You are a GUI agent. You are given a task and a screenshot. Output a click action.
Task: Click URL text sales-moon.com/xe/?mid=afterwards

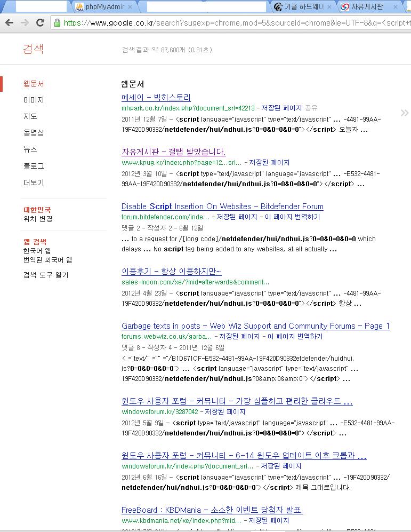[196, 282]
